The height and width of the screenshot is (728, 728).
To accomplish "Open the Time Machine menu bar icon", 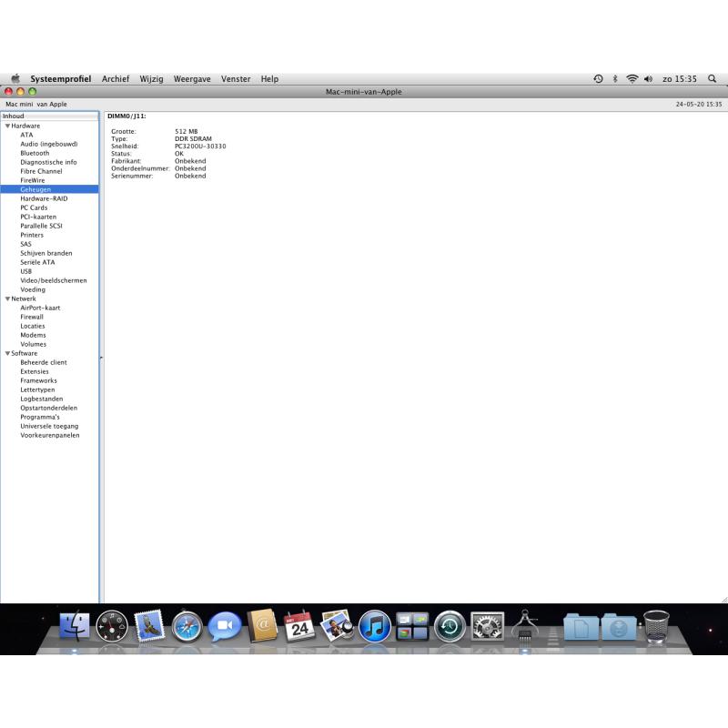I will point(598,79).
